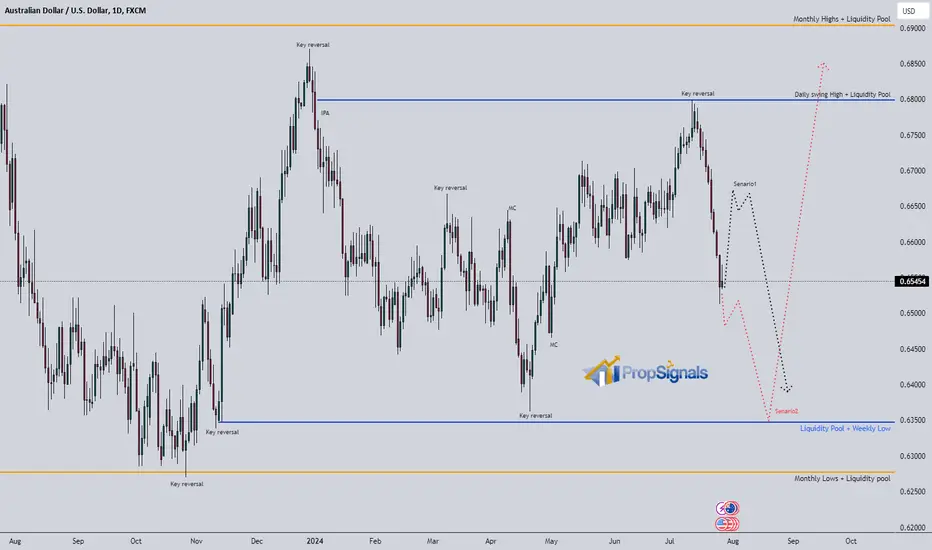Viewport: 932px width, 550px height.
Task: Click the Mar label on the time axis
Action: point(433,541)
